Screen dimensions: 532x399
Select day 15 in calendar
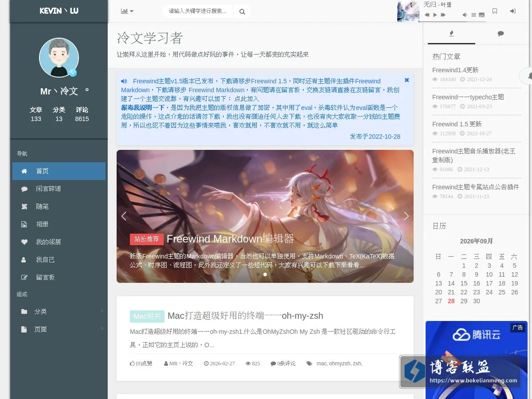(464, 283)
